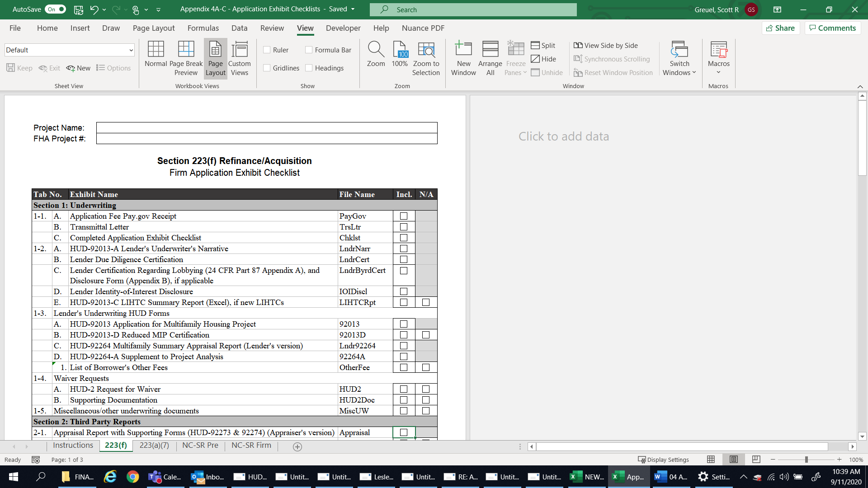Expand the Default sheet view dropdown
This screenshot has height=488, width=868.
(x=131, y=50)
